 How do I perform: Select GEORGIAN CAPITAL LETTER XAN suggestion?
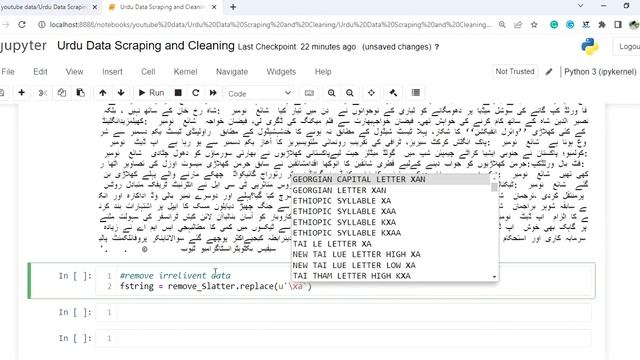coord(391,179)
